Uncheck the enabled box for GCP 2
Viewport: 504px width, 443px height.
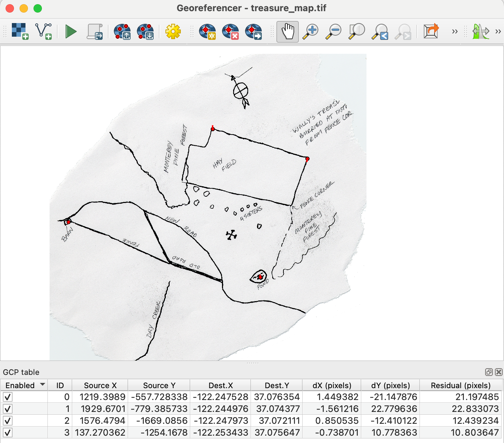(8, 421)
